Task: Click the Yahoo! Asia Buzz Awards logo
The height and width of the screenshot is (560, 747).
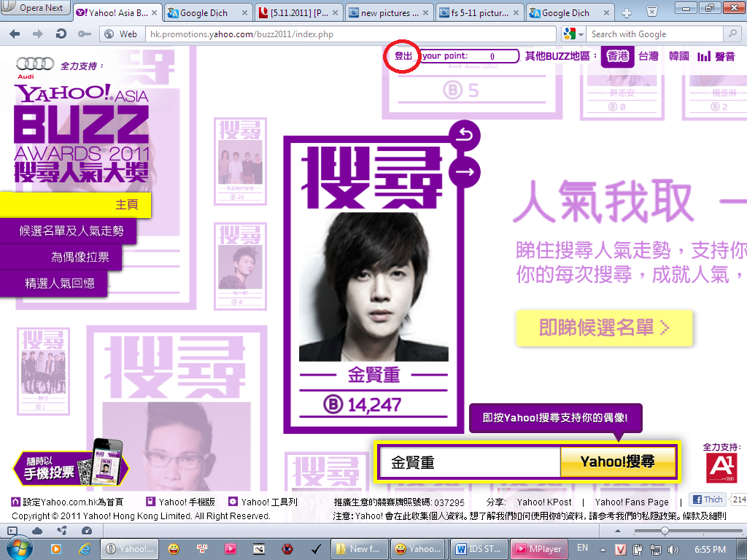Action: tap(82, 133)
